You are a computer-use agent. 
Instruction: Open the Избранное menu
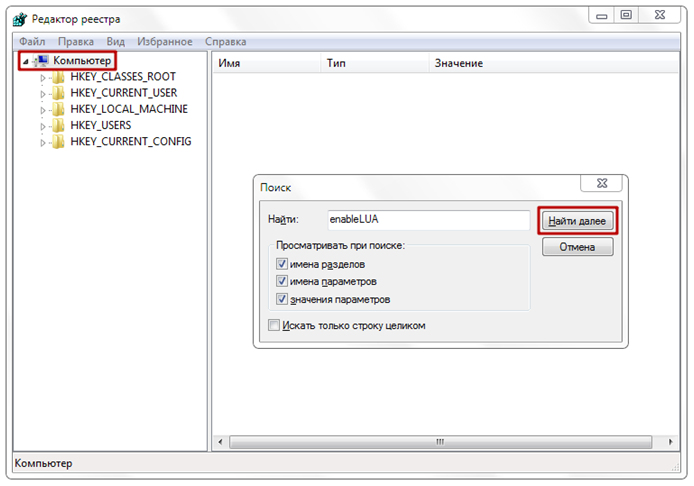164,41
